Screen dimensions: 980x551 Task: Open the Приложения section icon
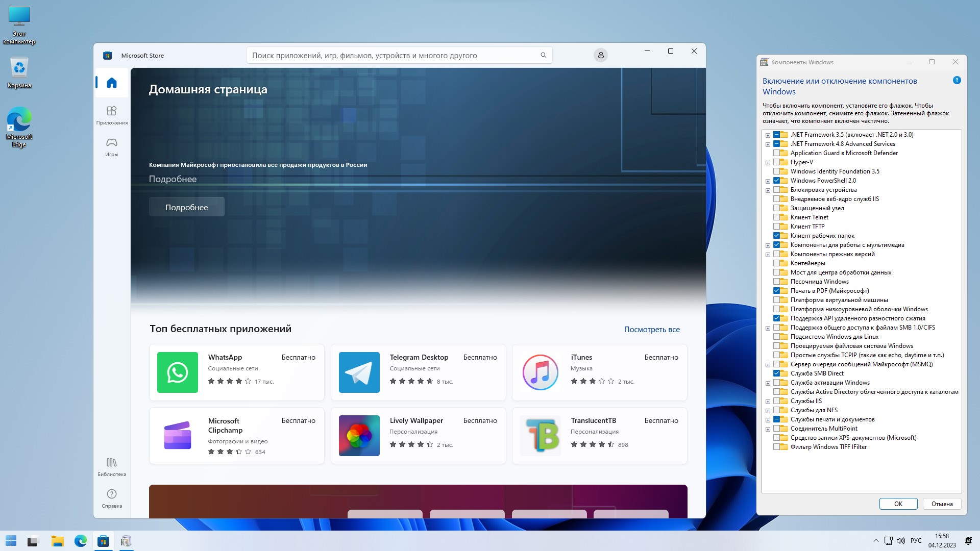[x=112, y=111]
